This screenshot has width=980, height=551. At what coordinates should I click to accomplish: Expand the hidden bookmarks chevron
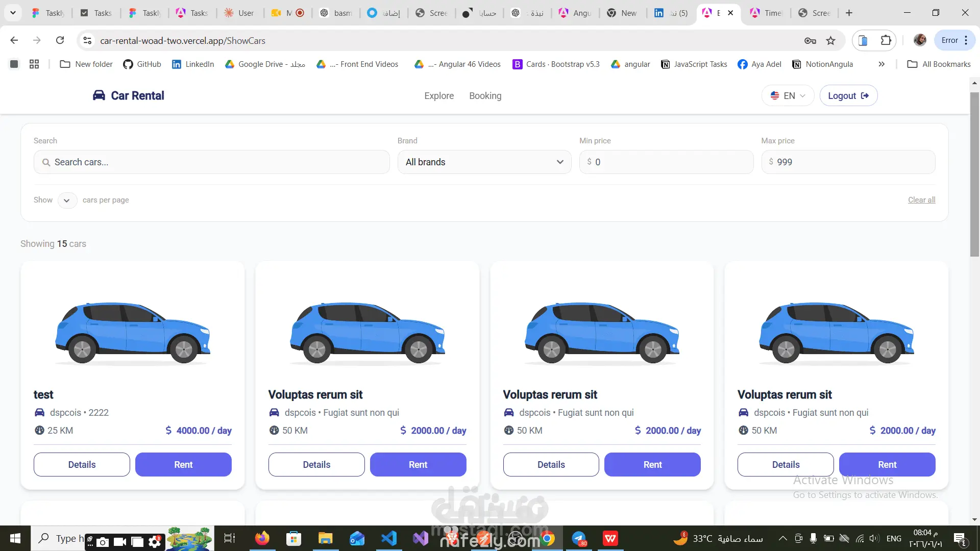(881, 64)
